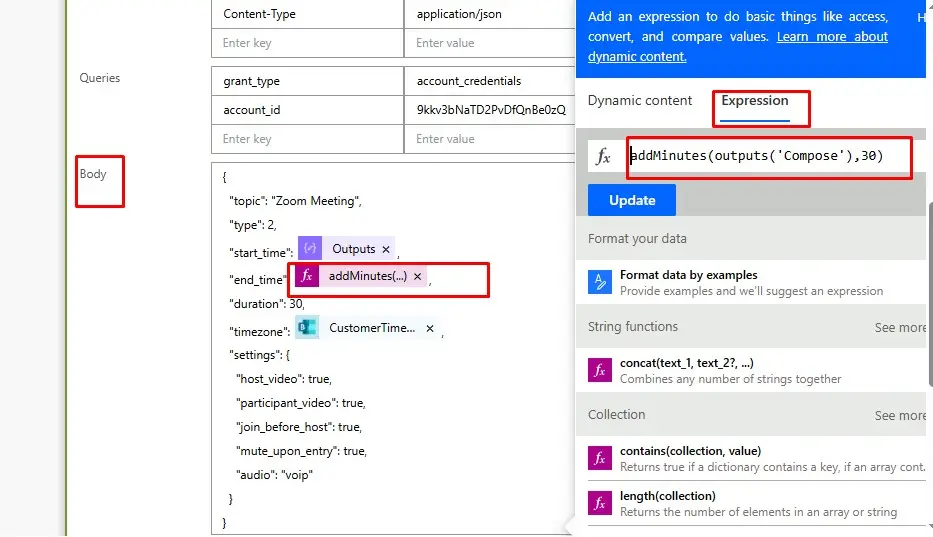This screenshot has width=933, height=537.
Task: Switch to the Dynamic content tab
Action: coord(640,101)
